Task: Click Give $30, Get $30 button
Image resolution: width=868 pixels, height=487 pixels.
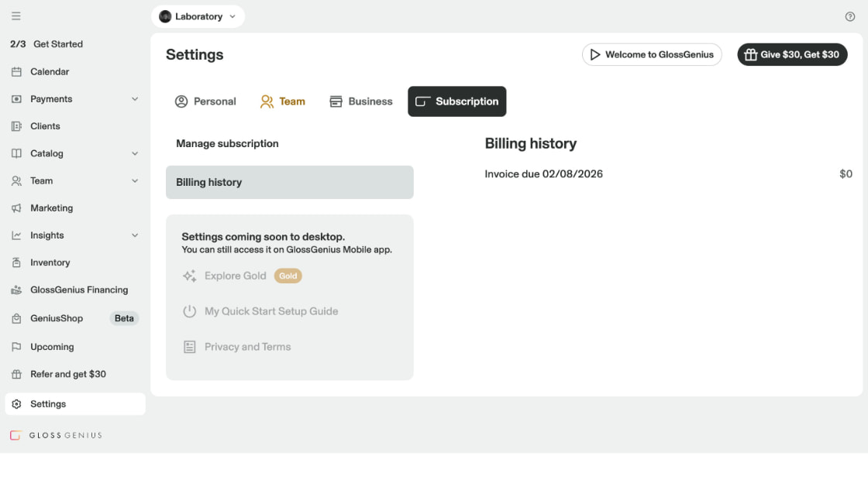Action: point(792,55)
